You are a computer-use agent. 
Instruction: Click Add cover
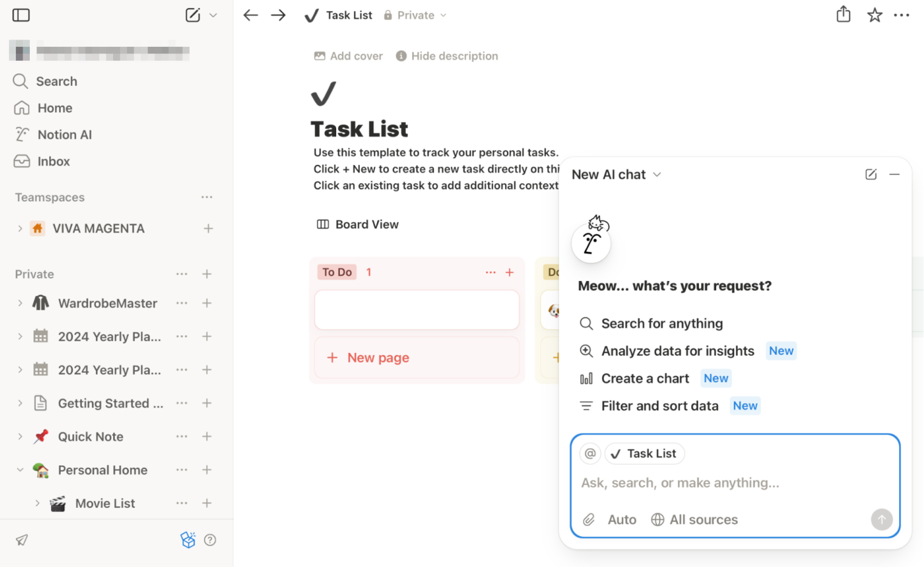[348, 56]
